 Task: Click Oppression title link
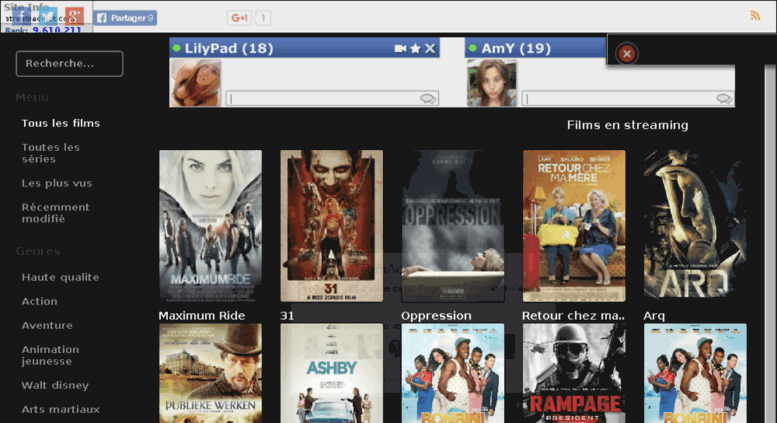pos(436,316)
